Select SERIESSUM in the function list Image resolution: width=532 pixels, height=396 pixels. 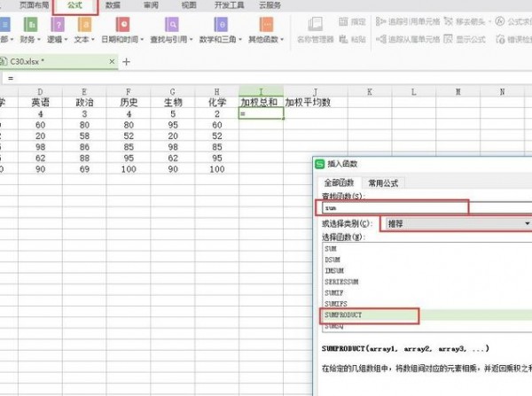click(x=426, y=282)
